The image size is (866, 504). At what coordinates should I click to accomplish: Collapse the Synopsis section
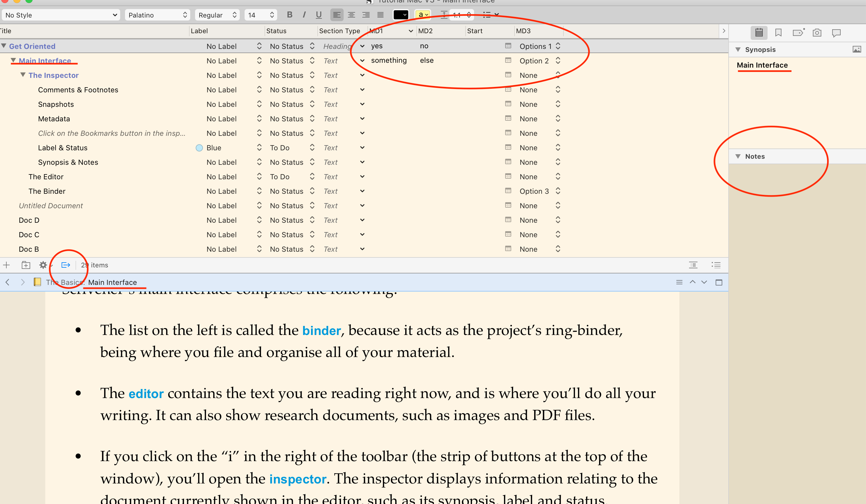tap(738, 49)
